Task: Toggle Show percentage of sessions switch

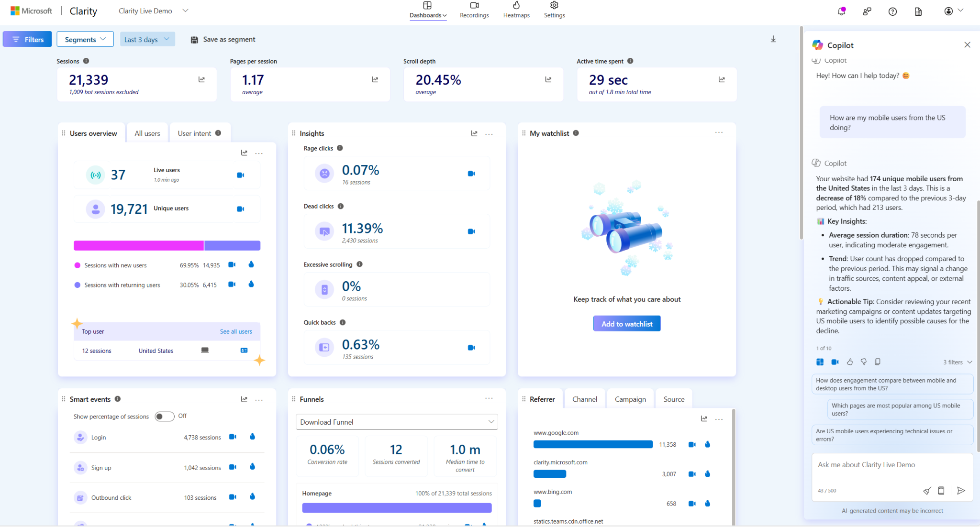Action: pyautogui.click(x=164, y=416)
